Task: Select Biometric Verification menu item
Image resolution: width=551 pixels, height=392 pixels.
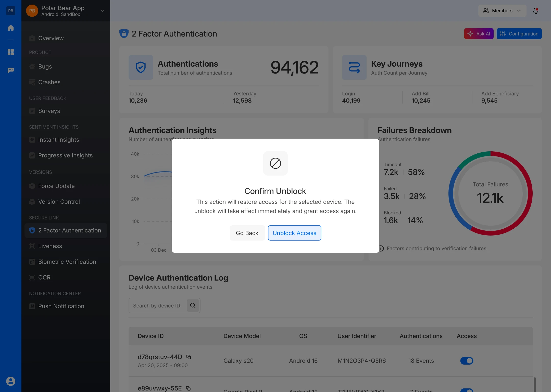Action: point(67,262)
